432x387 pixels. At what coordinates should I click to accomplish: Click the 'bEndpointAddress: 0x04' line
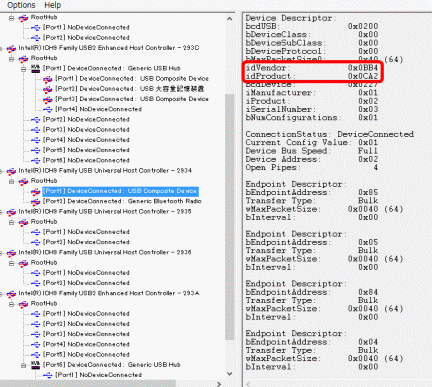point(312,342)
